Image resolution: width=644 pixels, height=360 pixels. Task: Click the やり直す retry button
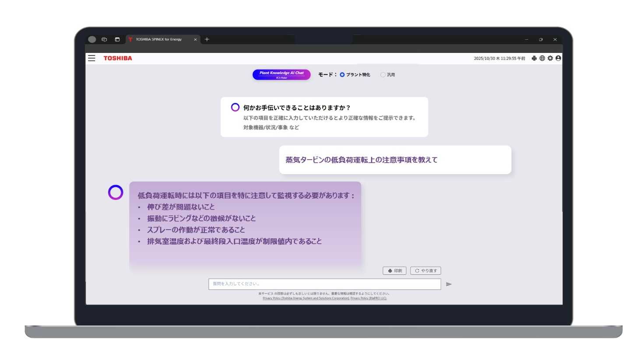(426, 270)
